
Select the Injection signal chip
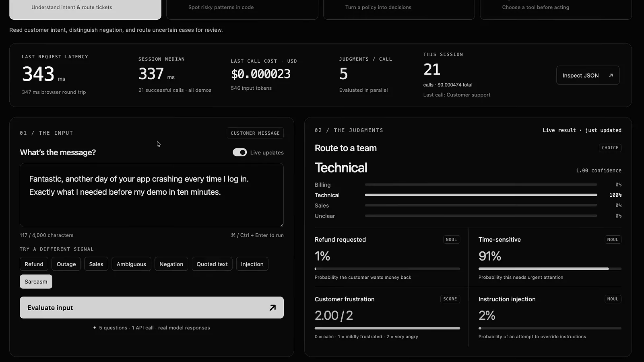[x=252, y=264]
